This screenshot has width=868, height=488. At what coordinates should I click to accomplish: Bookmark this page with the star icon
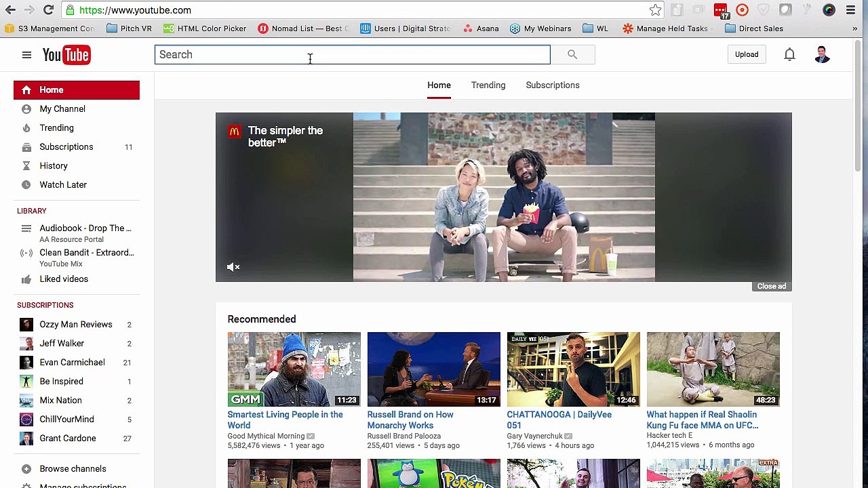click(x=655, y=10)
